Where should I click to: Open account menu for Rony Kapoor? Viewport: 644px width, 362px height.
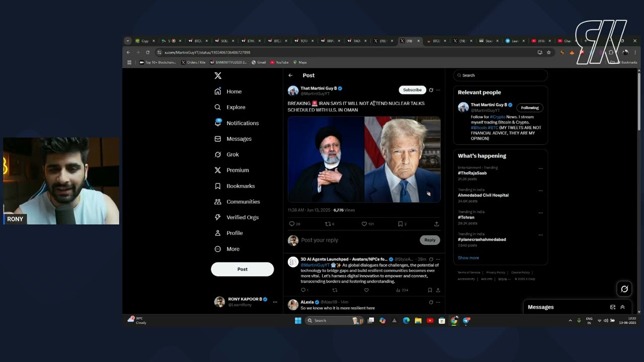pos(275,302)
